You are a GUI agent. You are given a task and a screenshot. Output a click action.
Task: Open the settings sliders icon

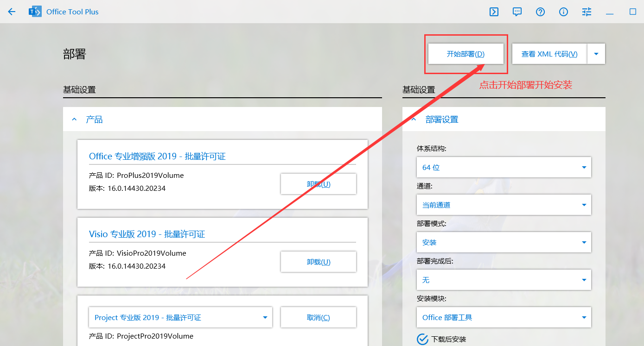coord(587,12)
